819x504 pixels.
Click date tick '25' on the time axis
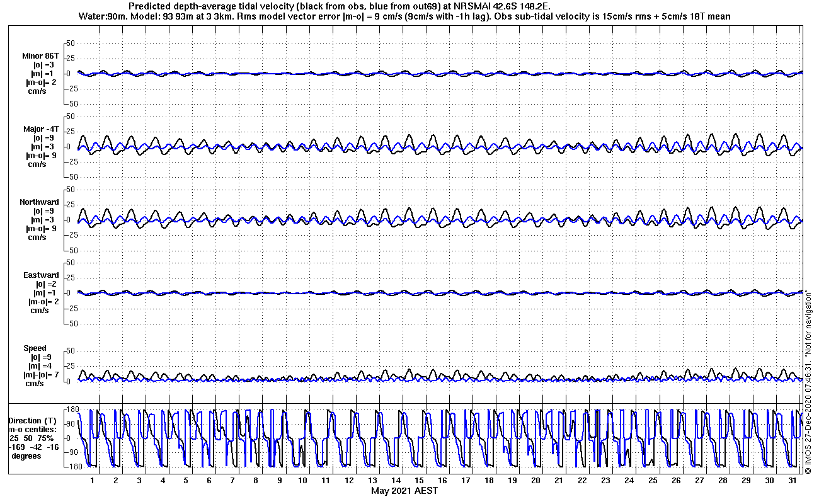tap(653, 481)
